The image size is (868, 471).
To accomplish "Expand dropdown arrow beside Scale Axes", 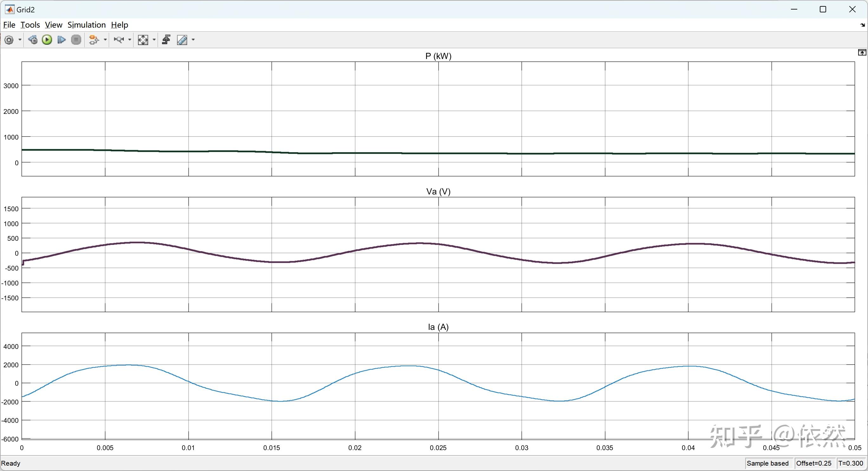I will (x=154, y=40).
